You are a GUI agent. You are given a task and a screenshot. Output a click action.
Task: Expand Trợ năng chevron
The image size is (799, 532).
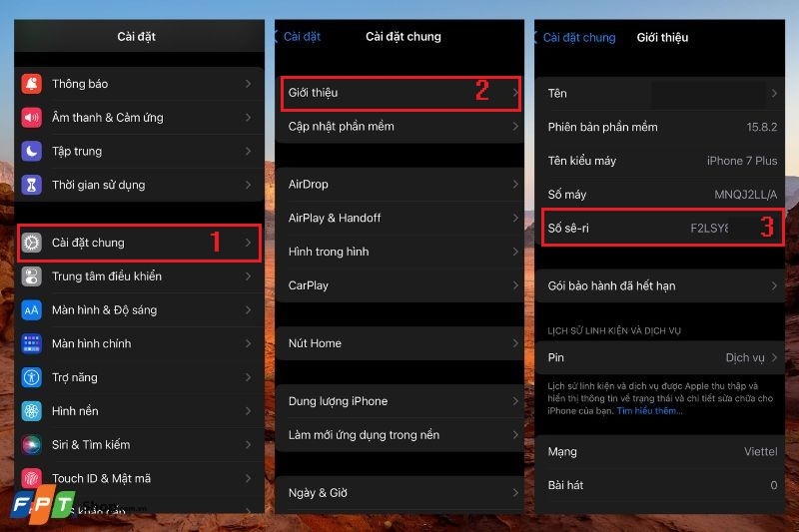[248, 377]
